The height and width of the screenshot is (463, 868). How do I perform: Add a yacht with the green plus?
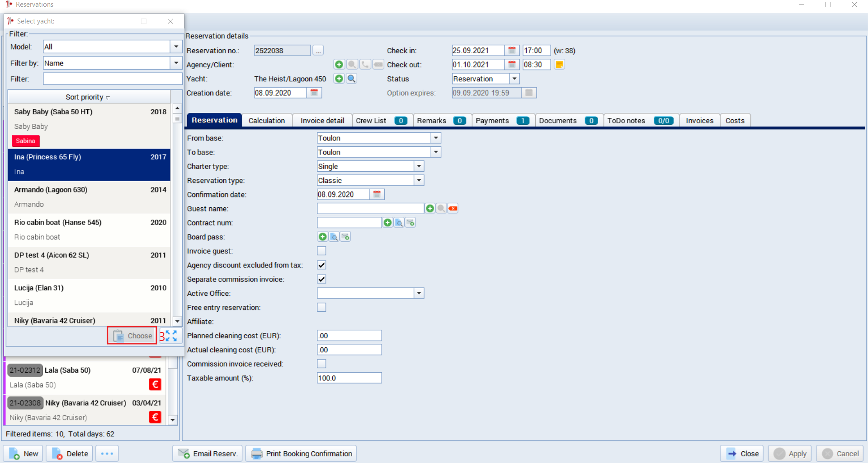tap(339, 79)
